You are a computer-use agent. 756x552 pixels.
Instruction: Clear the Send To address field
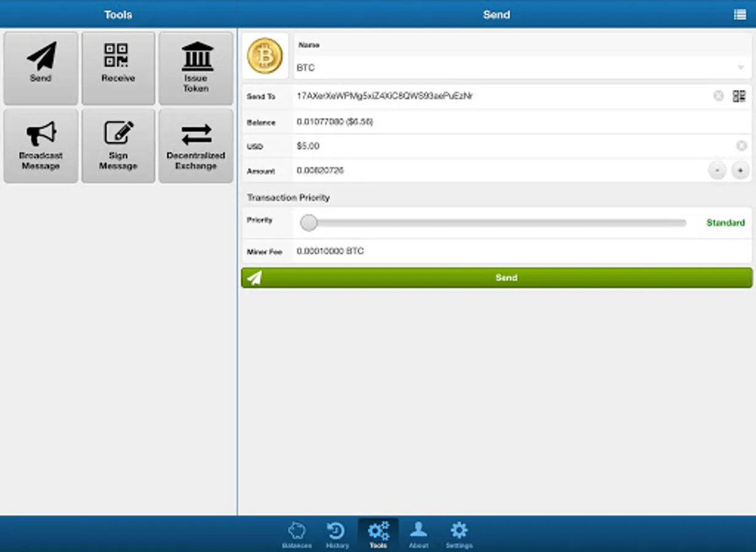(719, 96)
